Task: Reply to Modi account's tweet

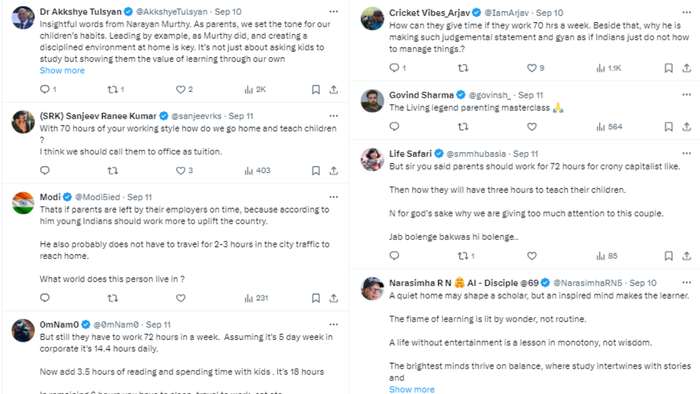Action: [45, 298]
